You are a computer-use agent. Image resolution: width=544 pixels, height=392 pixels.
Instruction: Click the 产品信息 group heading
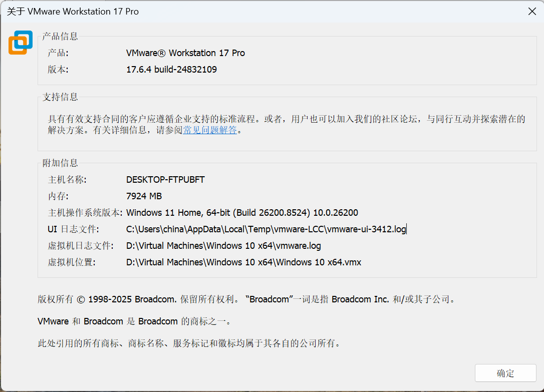[60, 36]
